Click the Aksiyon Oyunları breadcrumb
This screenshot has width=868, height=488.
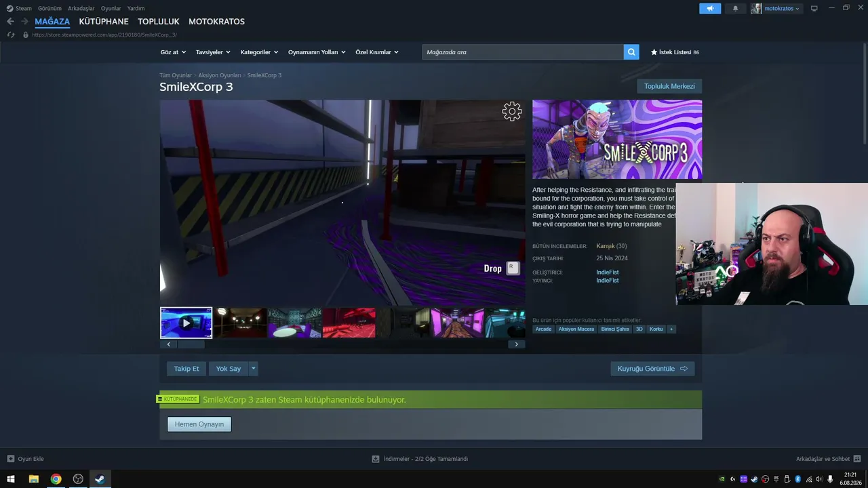tap(220, 75)
